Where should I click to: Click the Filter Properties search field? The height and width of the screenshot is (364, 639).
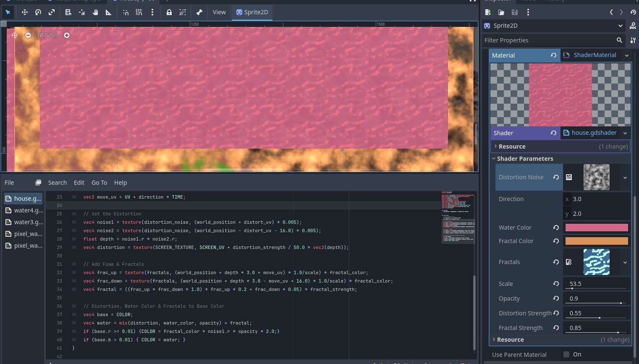tap(553, 40)
